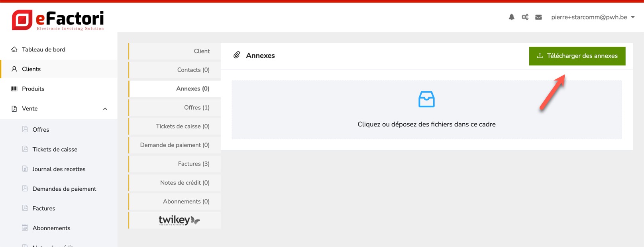Viewport: 644px width, 247px height.
Task: Go to Demandes de paiement sidebar item
Action: 64,189
